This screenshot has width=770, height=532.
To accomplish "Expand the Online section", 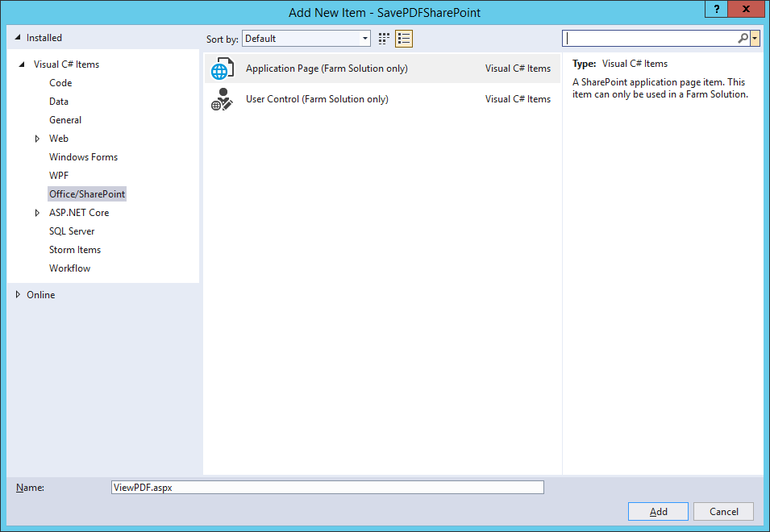I will click(18, 294).
